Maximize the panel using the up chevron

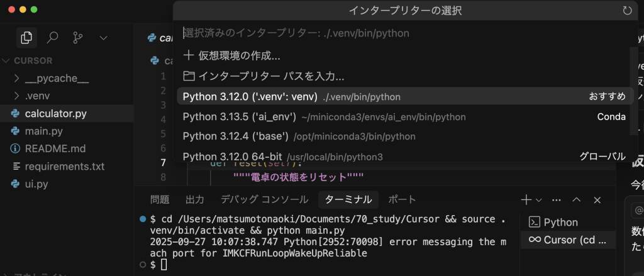pyautogui.click(x=577, y=200)
